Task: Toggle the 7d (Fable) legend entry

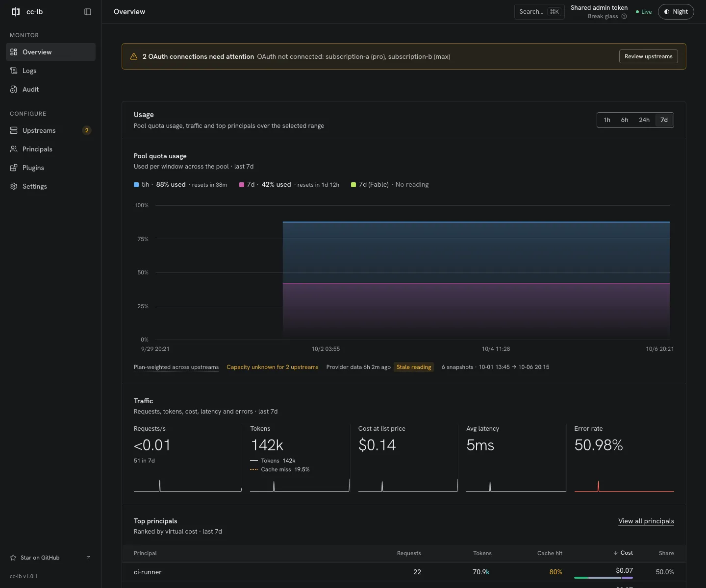Action: click(x=390, y=185)
